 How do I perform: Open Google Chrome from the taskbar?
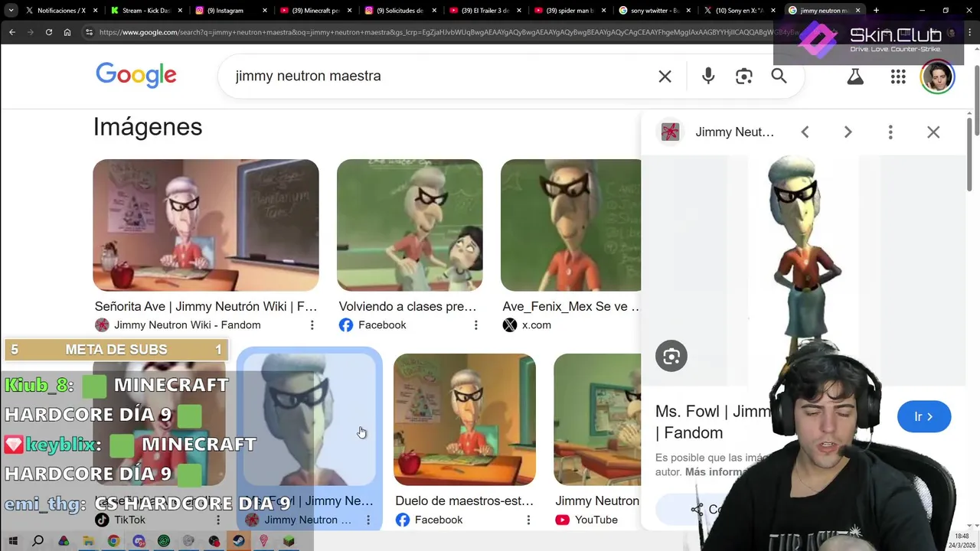point(113,541)
